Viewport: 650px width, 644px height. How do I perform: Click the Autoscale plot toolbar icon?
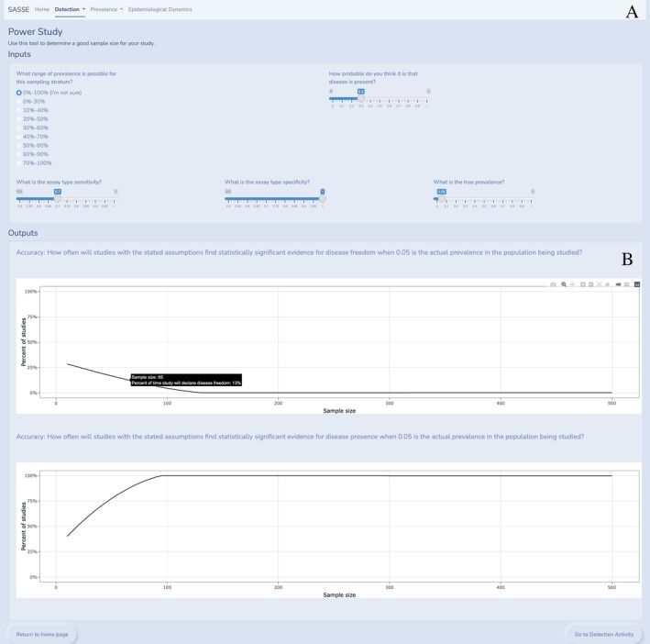coord(599,284)
